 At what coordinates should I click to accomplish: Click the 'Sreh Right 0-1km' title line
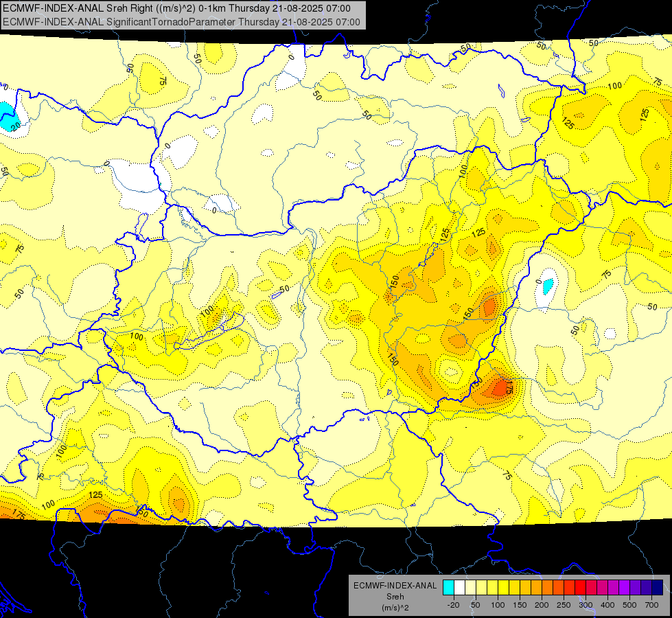pos(176,8)
